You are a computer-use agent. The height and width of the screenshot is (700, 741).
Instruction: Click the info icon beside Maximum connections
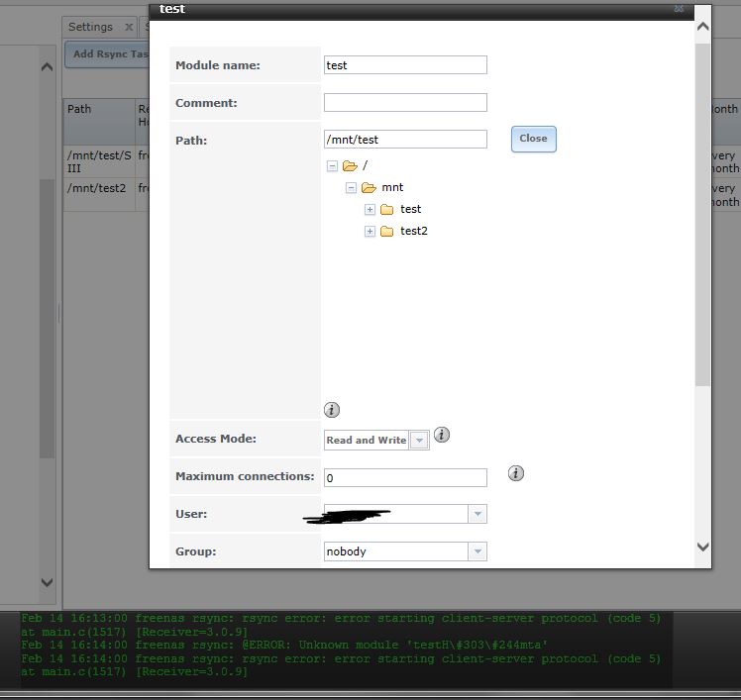515,474
